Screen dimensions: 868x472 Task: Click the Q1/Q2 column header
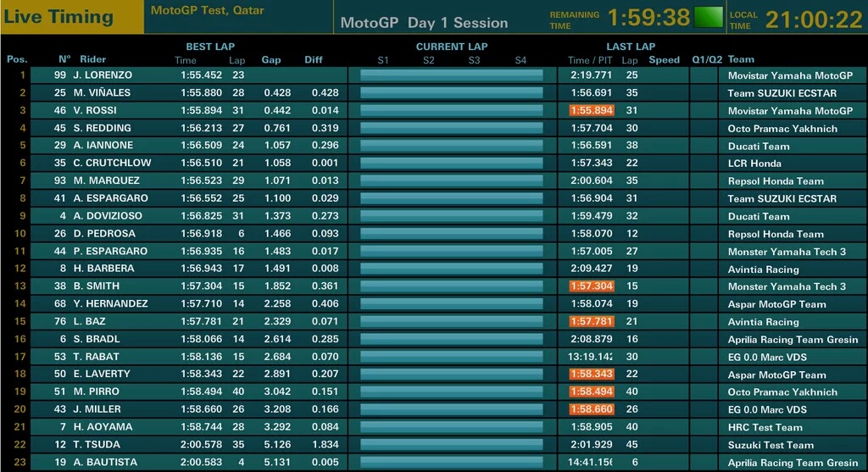pyautogui.click(x=707, y=60)
